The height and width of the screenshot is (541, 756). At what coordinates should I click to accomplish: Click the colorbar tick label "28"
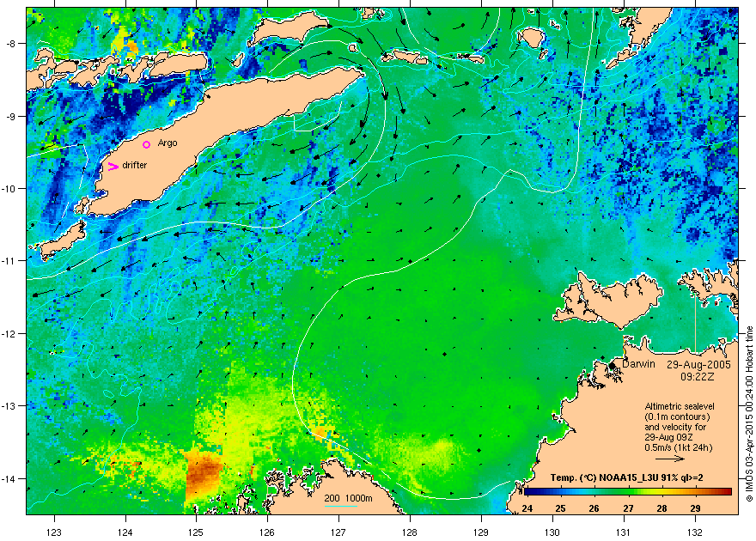coord(661,508)
